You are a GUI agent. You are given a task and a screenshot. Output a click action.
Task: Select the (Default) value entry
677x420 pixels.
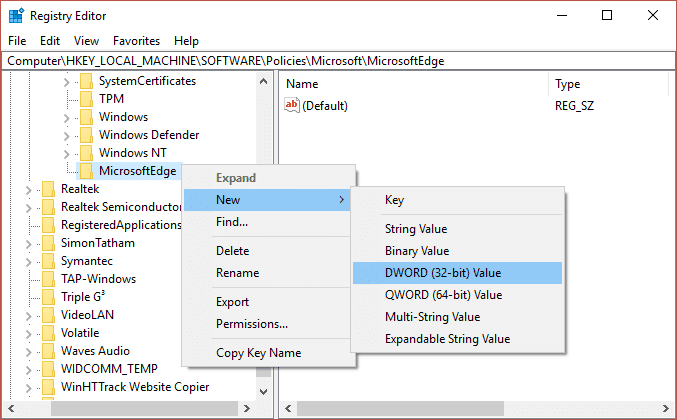[x=325, y=106]
